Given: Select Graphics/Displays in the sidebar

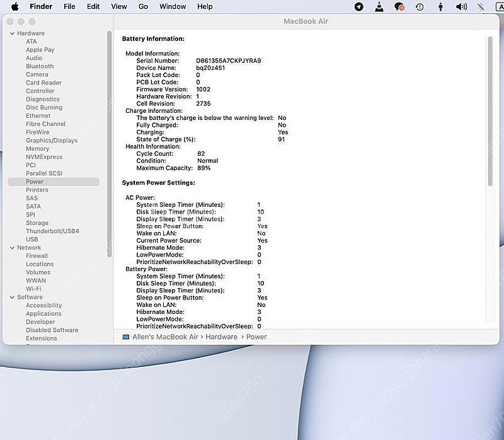Looking at the screenshot, I should click(52, 141).
